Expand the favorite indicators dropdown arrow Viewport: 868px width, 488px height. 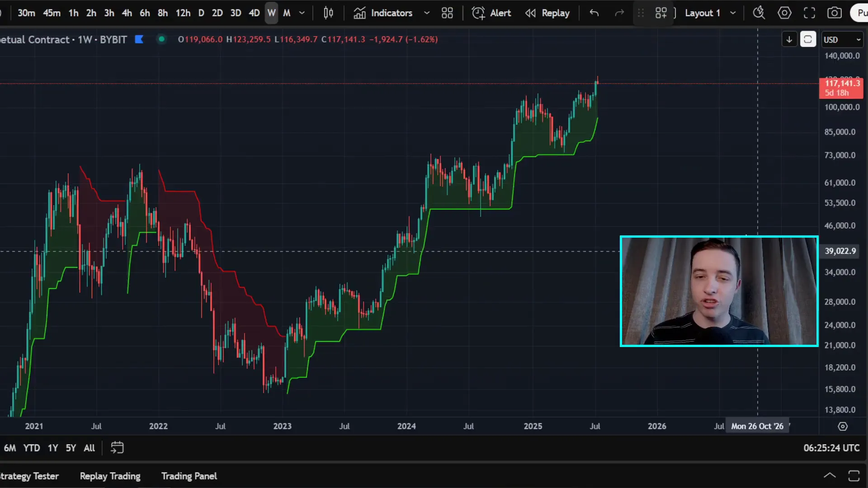point(427,13)
